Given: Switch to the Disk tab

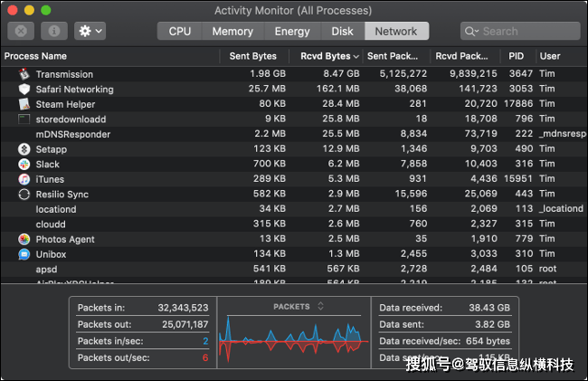Looking at the screenshot, I should point(342,31).
